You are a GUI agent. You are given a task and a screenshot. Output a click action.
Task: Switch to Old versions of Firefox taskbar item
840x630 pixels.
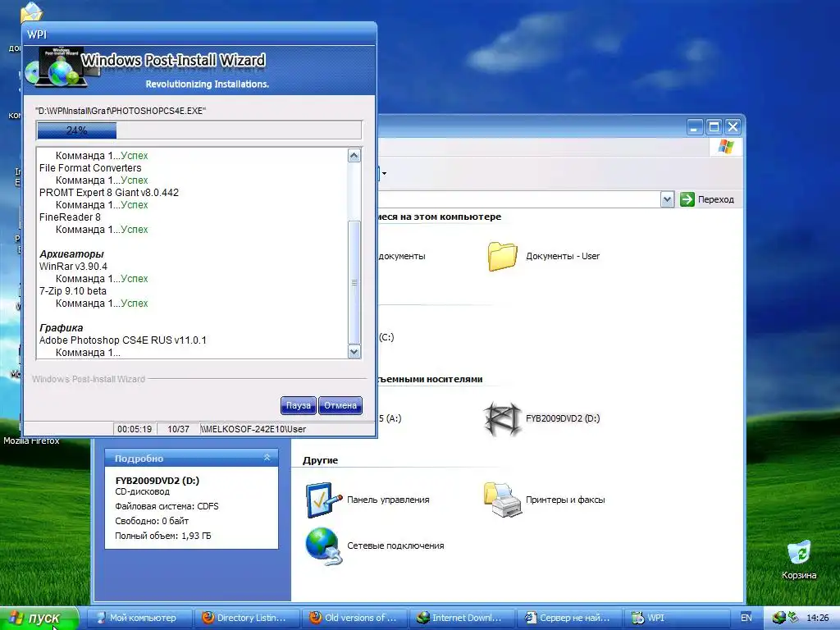[x=354, y=618]
